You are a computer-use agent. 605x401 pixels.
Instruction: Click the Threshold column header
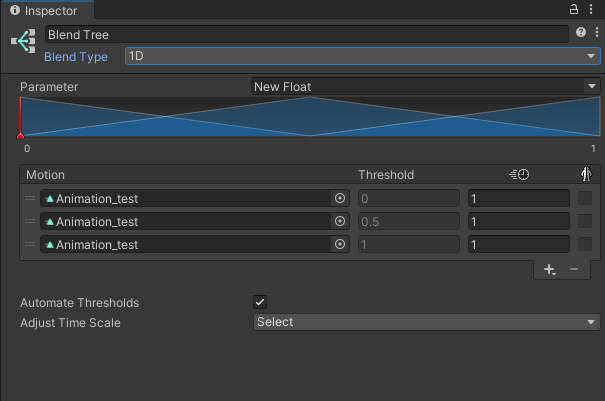(x=386, y=175)
